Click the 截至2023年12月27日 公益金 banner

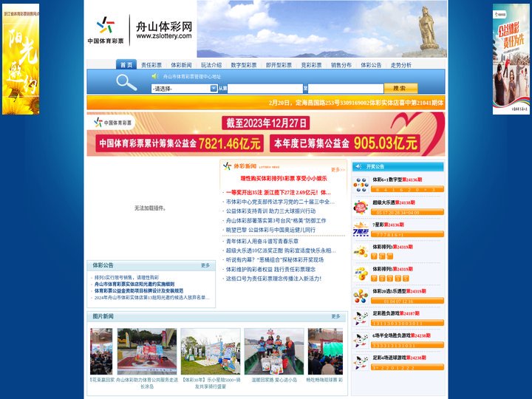point(266,134)
